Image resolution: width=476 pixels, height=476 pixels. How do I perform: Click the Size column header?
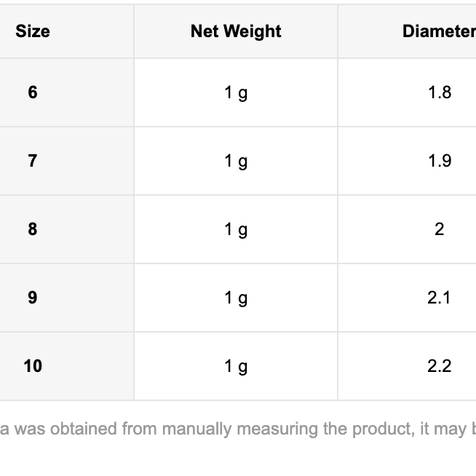(33, 31)
